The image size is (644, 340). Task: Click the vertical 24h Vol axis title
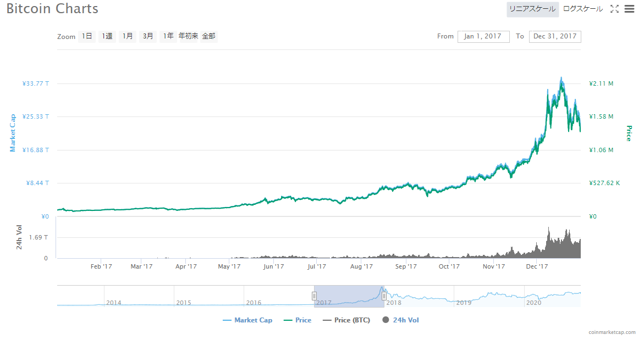[x=19, y=237]
